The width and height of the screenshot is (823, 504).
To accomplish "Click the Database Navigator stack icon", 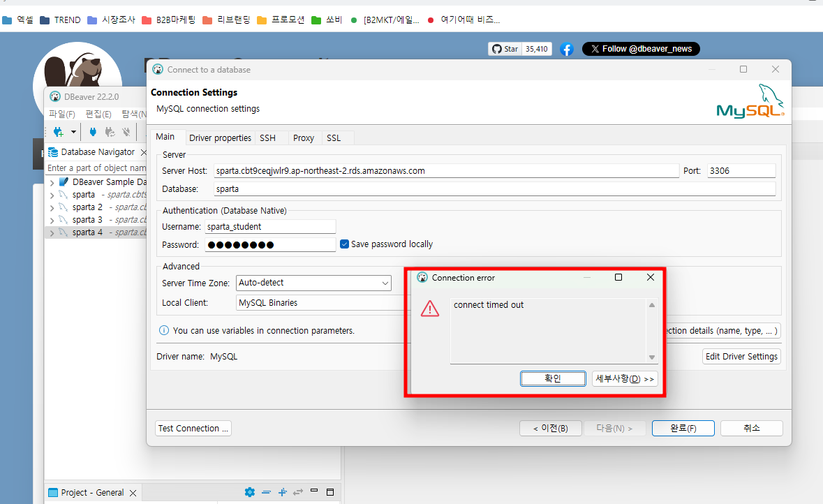I will point(53,152).
